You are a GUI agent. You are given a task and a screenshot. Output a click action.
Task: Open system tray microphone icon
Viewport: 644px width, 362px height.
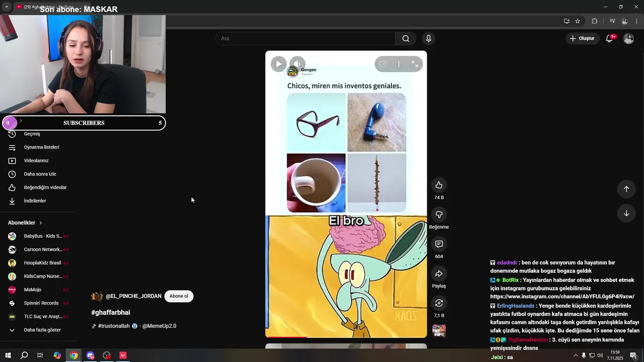tap(584, 355)
